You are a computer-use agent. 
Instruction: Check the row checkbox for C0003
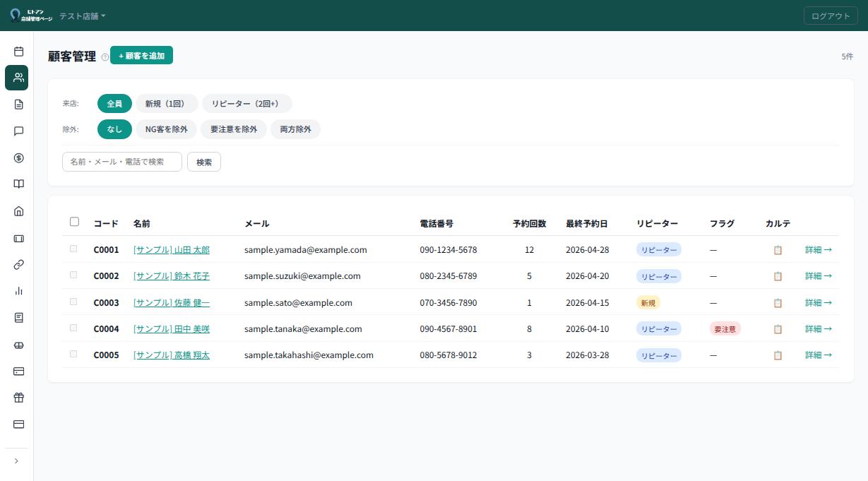(73, 302)
